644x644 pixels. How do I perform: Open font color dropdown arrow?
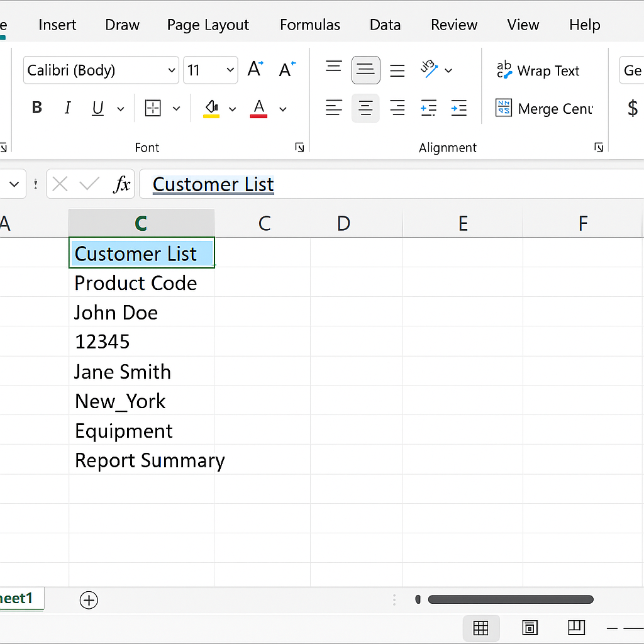coord(283,109)
